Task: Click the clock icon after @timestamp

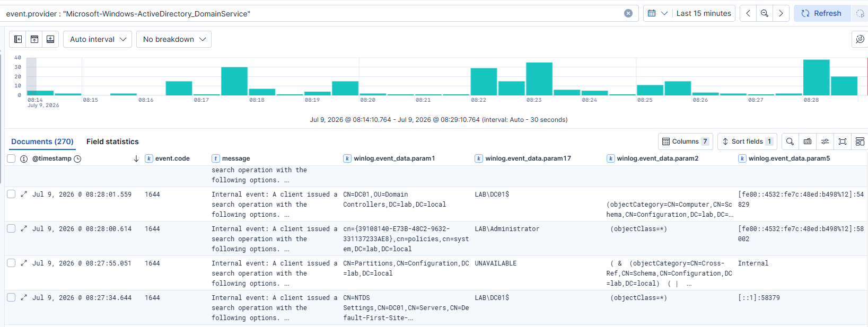Action: coord(77,158)
